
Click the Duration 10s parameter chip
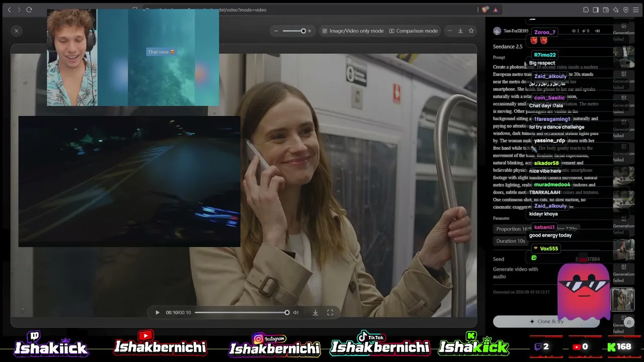(x=511, y=241)
